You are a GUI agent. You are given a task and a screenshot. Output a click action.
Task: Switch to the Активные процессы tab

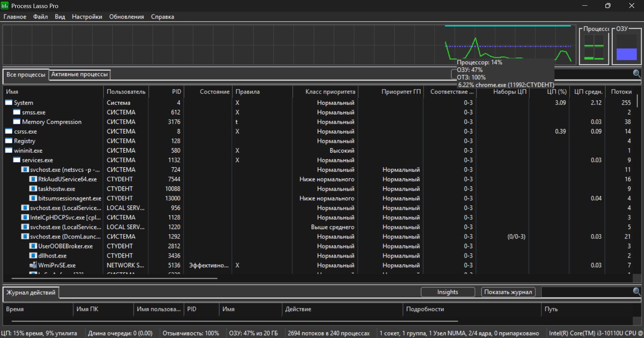pyautogui.click(x=79, y=74)
